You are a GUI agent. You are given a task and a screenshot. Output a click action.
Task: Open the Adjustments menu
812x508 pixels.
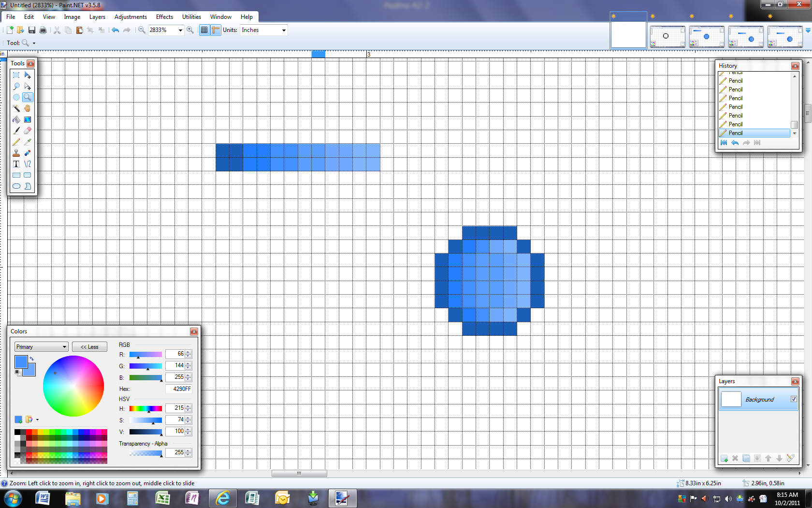130,17
